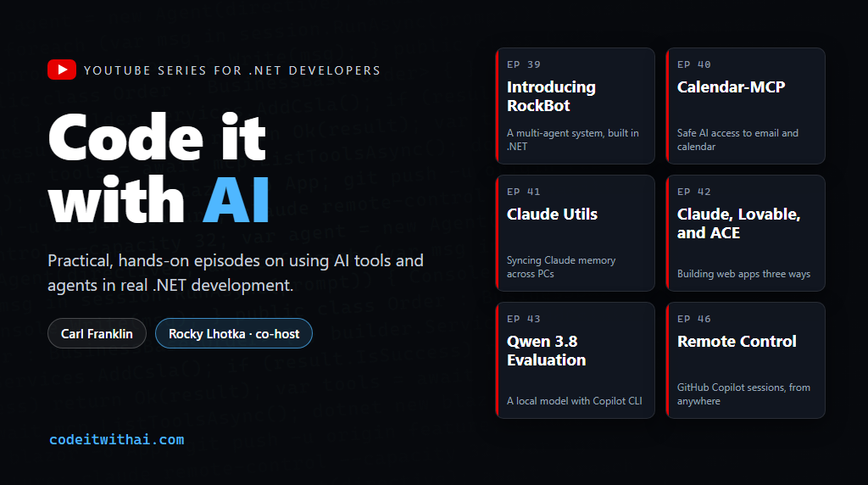Click the 'YOUTUBE SERIES FOR .NET DEVELOPERS' text
The width and height of the screenshot is (868, 485).
(232, 70)
